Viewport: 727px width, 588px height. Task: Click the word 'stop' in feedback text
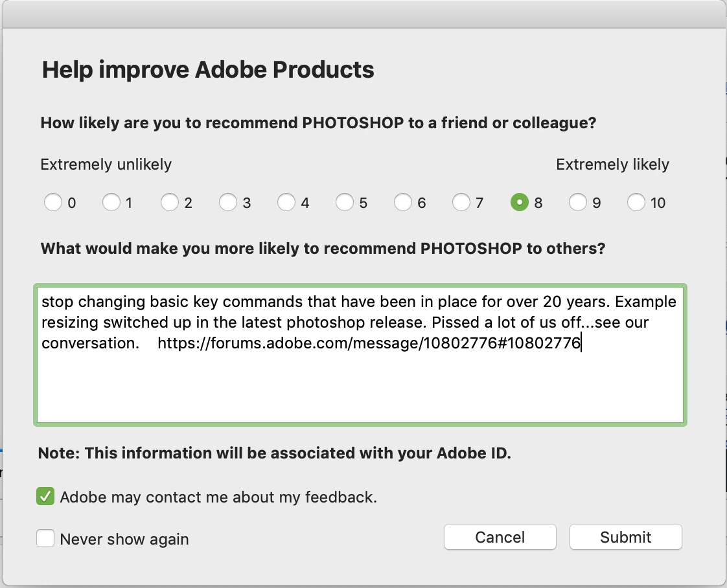click(56, 302)
